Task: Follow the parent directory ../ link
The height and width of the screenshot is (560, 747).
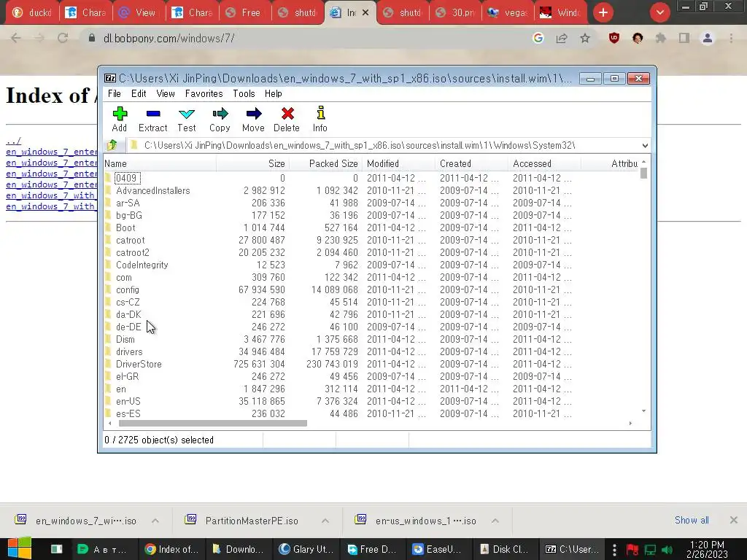Action: point(13,141)
